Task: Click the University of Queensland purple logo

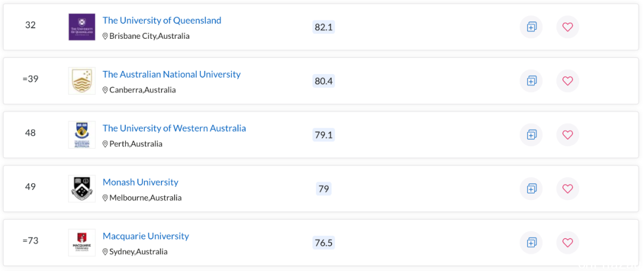Action: click(82, 27)
